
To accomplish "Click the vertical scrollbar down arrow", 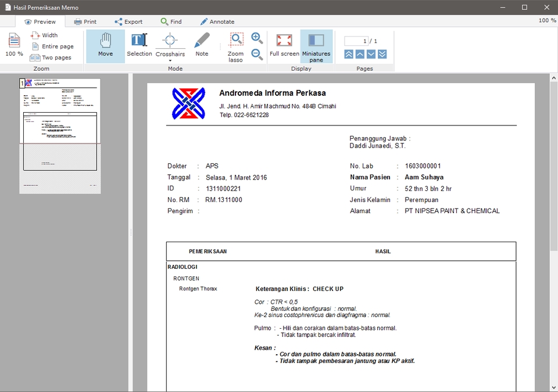I will (553, 387).
